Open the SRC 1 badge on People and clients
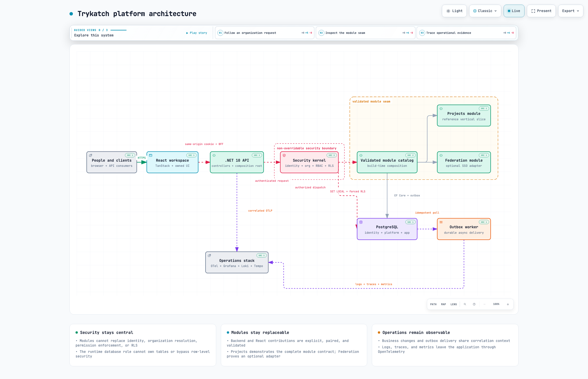This screenshot has width=588, height=379. [x=130, y=155]
